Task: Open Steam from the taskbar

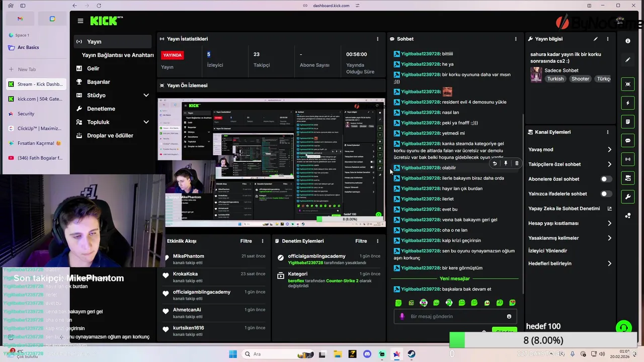Action: click(412, 354)
